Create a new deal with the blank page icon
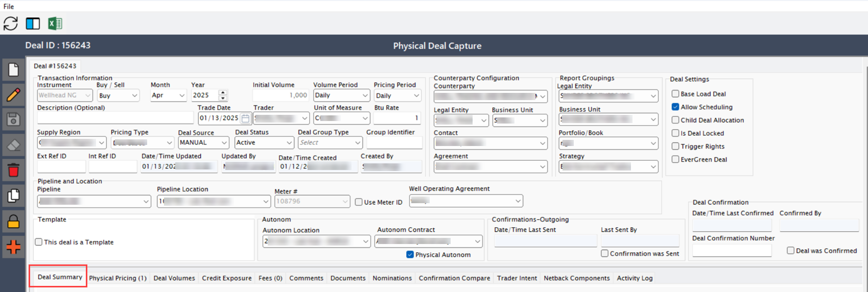 (13, 70)
